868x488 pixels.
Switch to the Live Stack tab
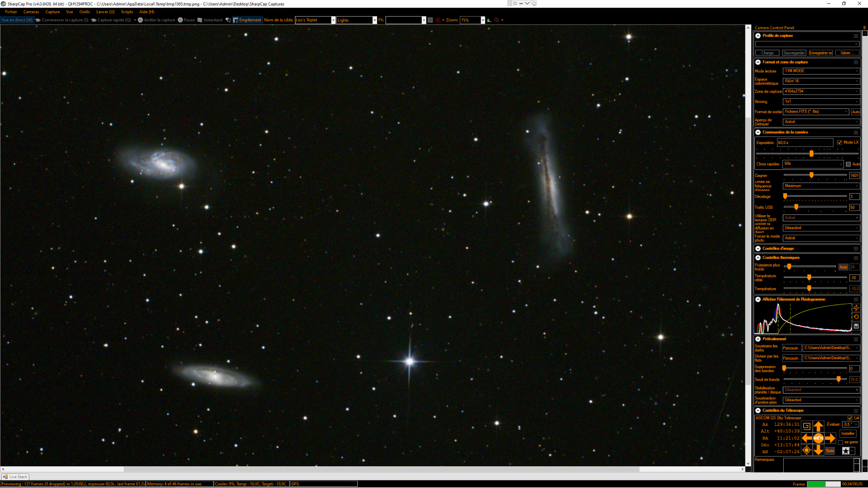coord(15,477)
